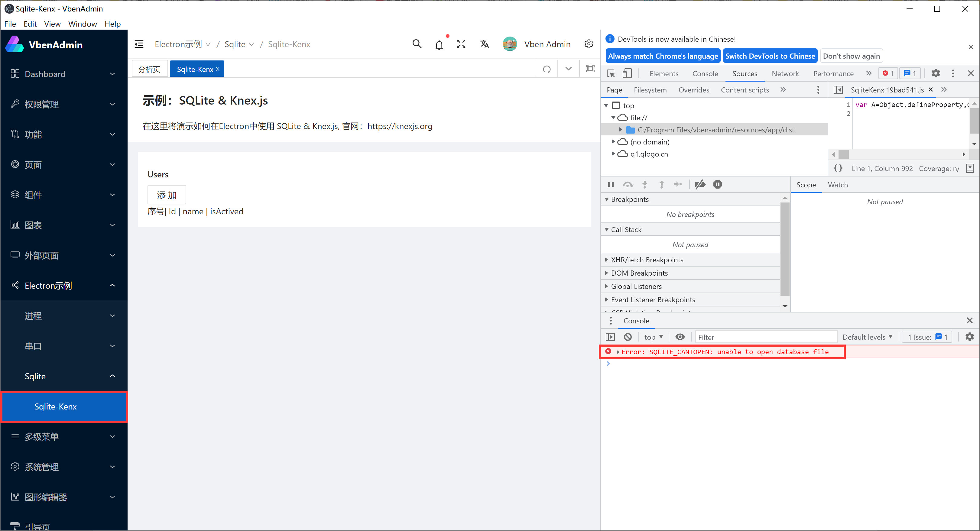Expand the Dashboard sidebar menu

(63, 74)
